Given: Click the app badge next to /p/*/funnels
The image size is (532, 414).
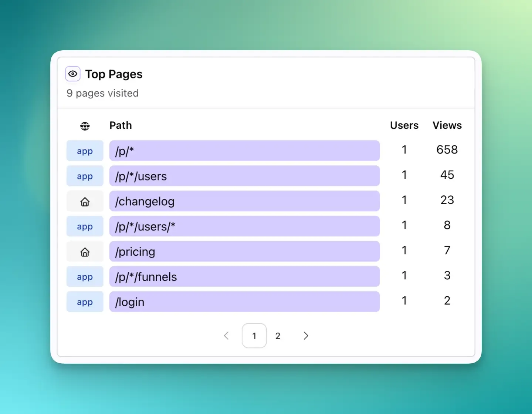Looking at the screenshot, I should click(x=85, y=276).
